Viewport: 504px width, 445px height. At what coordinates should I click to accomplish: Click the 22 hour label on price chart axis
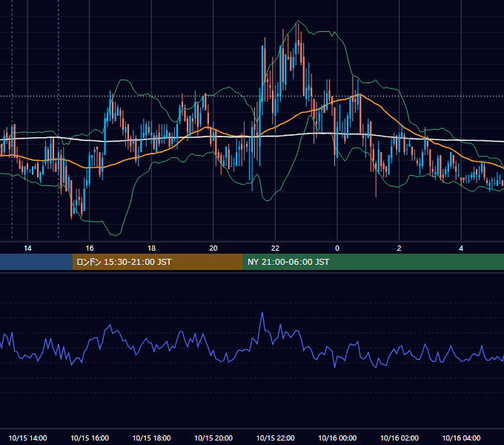click(275, 248)
